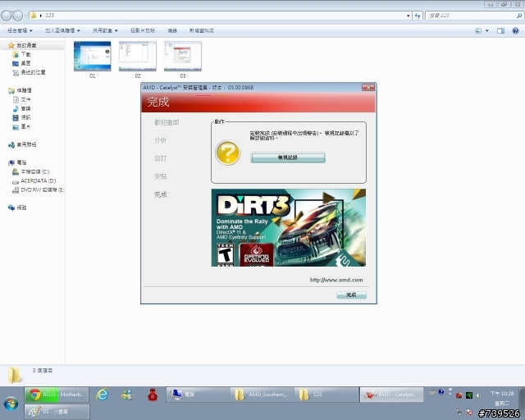Open the 組合管理 toolbar dropdown
The width and height of the screenshot is (525, 420).
(20, 30)
